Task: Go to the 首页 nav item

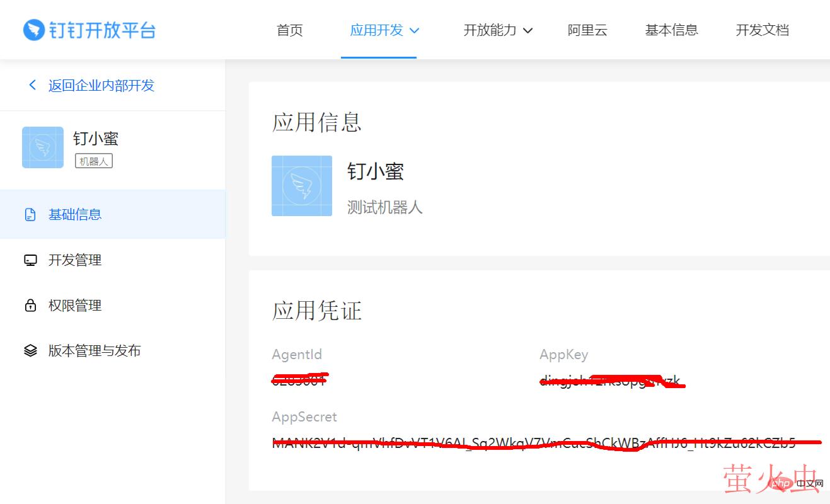Action: click(290, 30)
